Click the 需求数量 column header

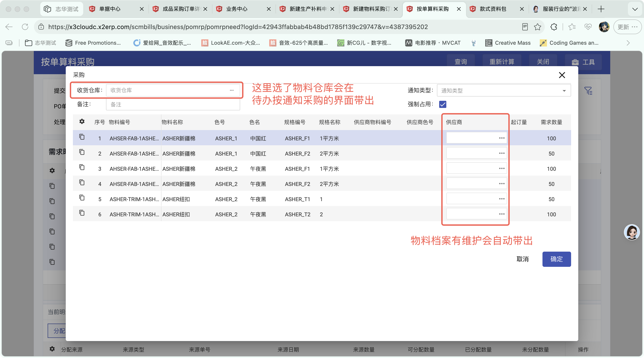pos(551,122)
